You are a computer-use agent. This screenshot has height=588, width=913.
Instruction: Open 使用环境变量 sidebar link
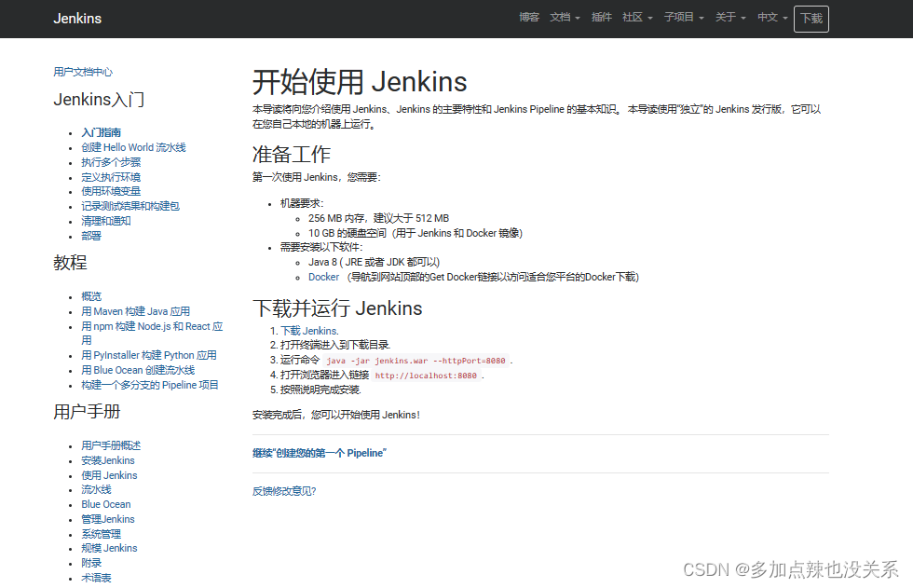pyautogui.click(x=111, y=191)
